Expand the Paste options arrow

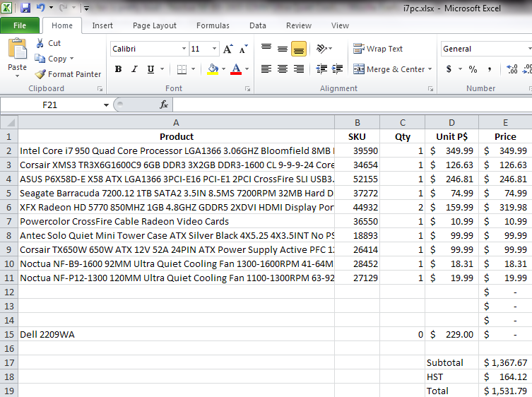pyautogui.click(x=17, y=76)
